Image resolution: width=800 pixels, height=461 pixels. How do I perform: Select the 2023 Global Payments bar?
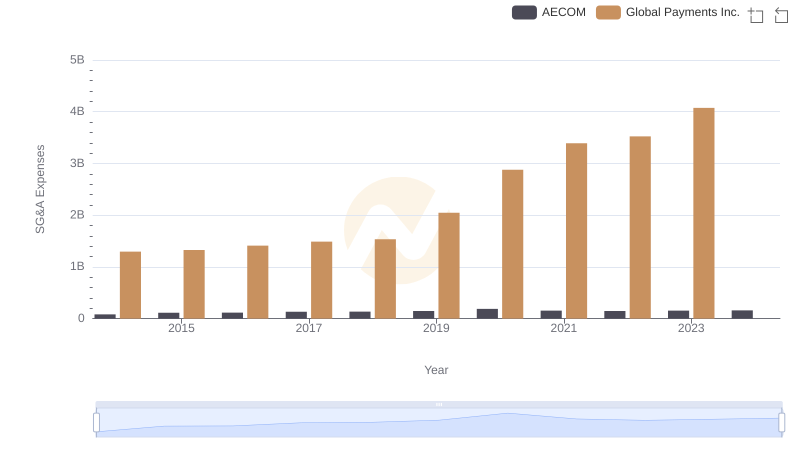pos(704,213)
